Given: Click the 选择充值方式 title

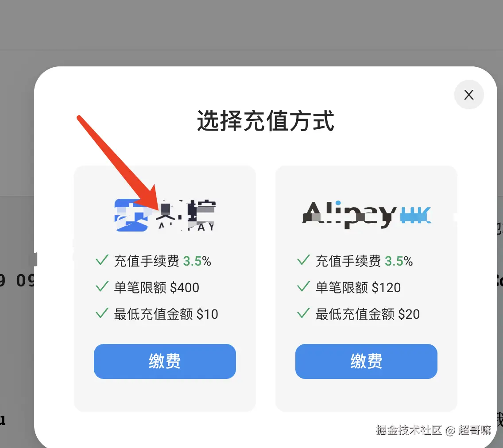Looking at the screenshot, I should 266,120.
